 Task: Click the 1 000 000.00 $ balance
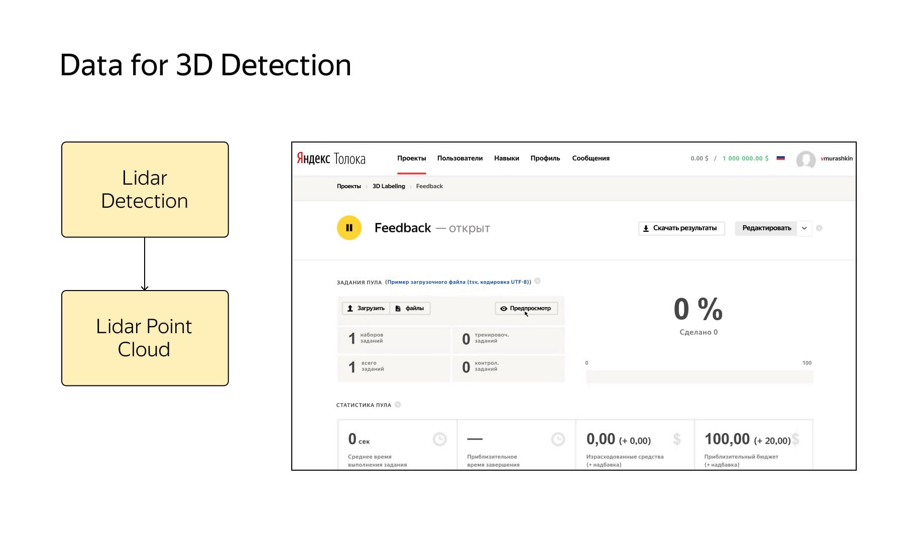click(x=745, y=159)
